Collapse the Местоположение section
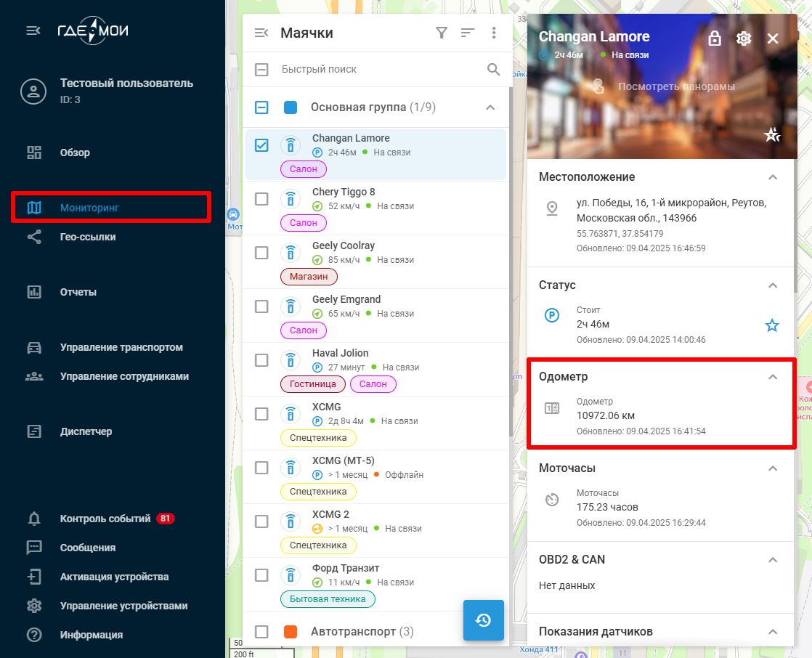Viewport: 812px width, 658px height. pos(773,177)
